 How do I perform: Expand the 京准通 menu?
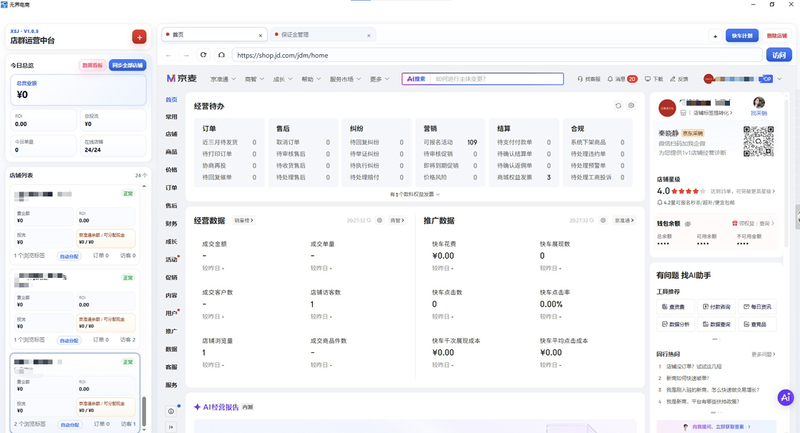[223, 79]
